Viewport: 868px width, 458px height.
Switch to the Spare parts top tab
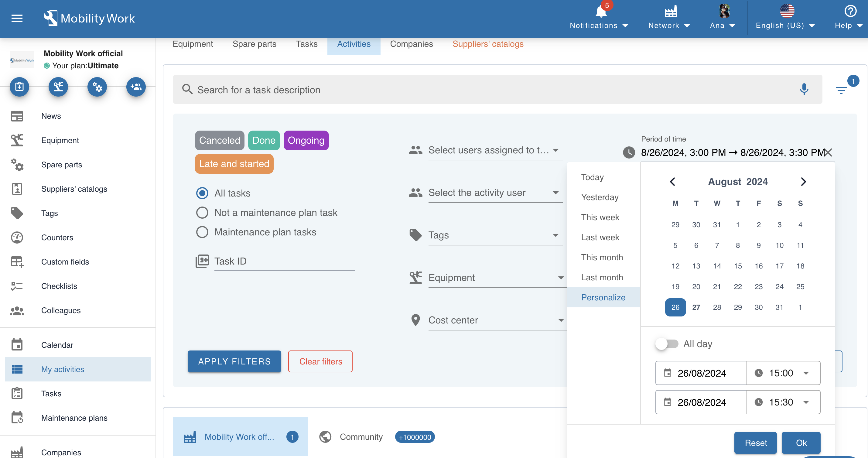pos(255,44)
